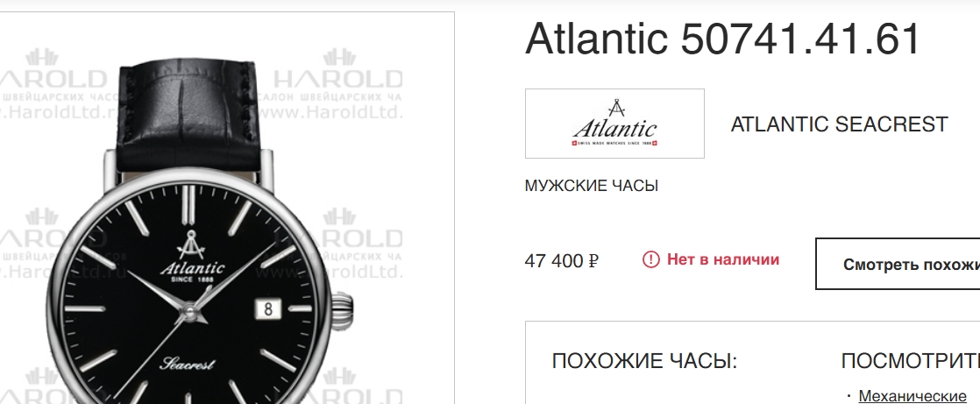This screenshot has width=980, height=404.
Task: Click the 47 400 ₽ price
Action: 561,260
